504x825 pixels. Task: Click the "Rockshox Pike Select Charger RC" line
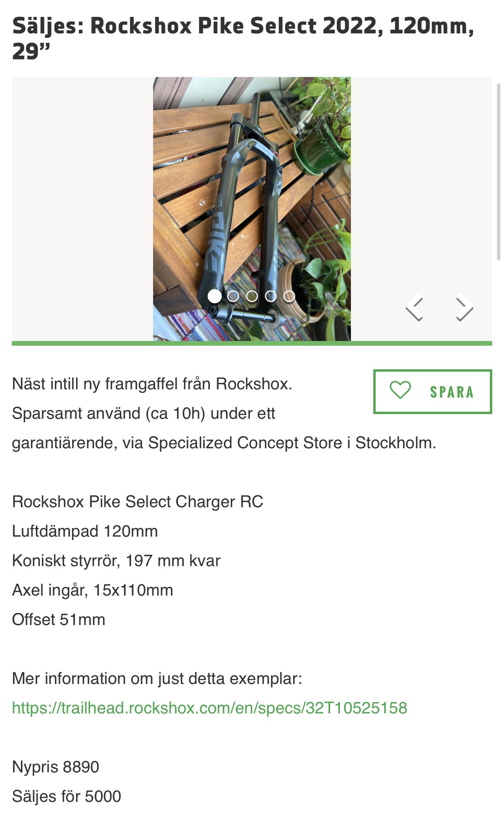[x=137, y=502]
